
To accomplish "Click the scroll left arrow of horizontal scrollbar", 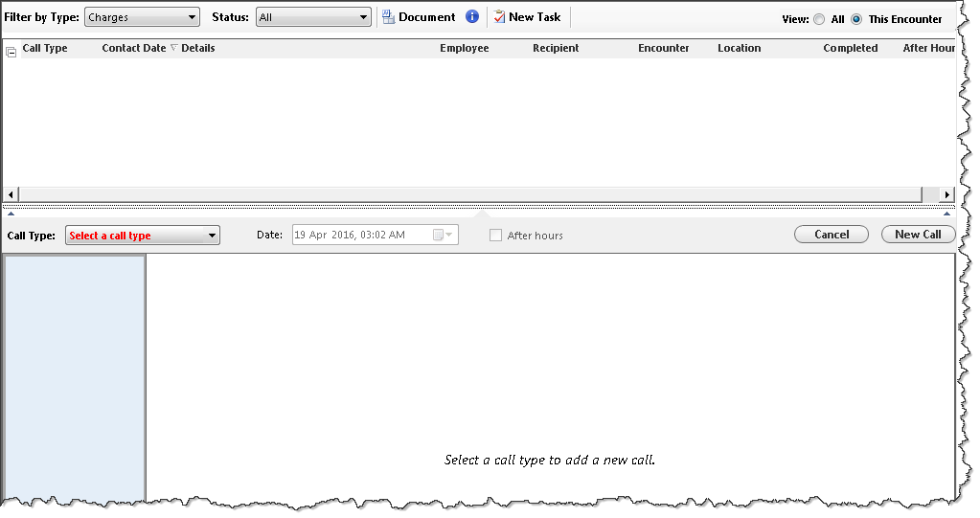I will (x=11, y=194).
